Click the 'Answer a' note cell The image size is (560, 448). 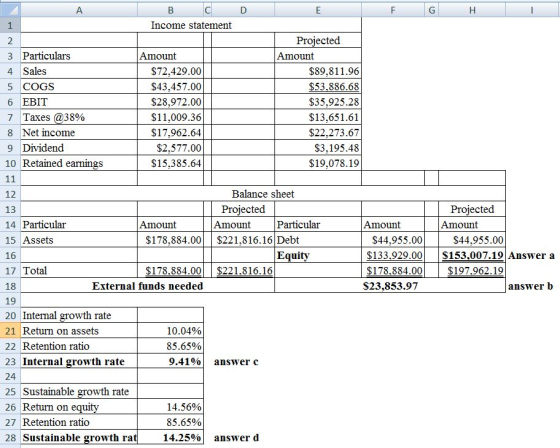531,255
